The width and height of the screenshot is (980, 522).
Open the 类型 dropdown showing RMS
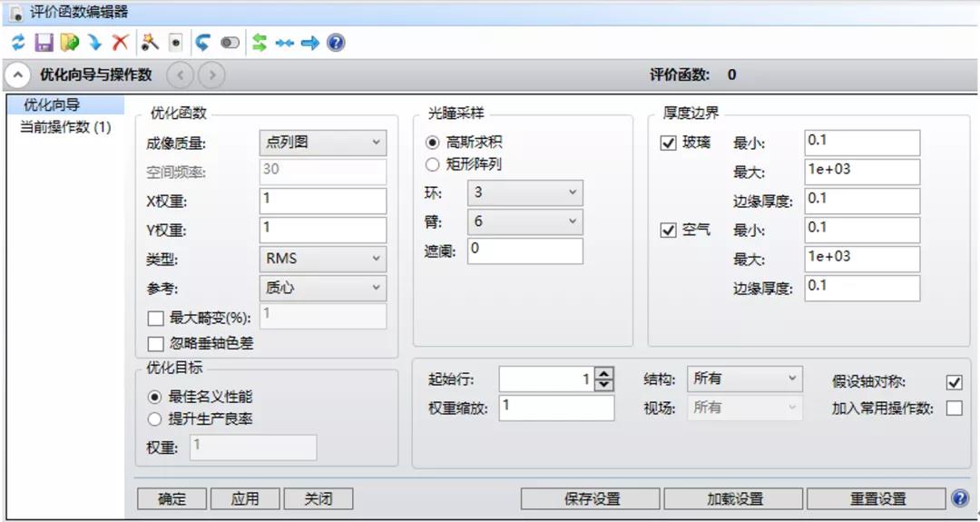click(323, 259)
